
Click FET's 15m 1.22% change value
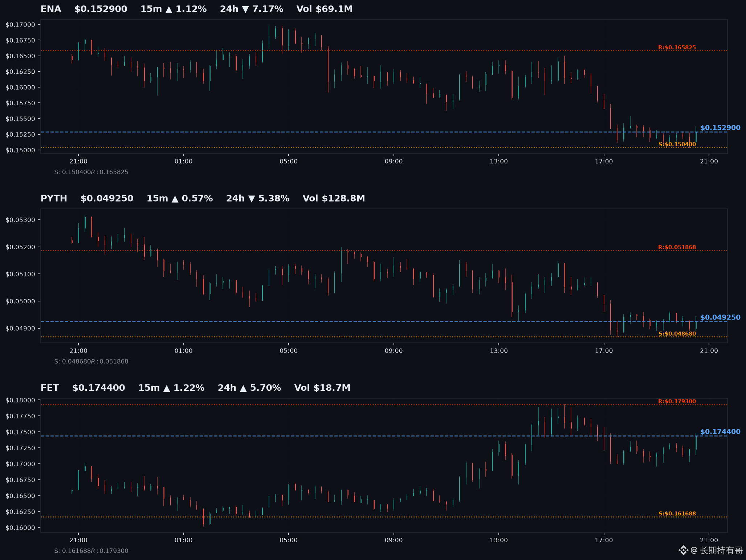pos(171,388)
